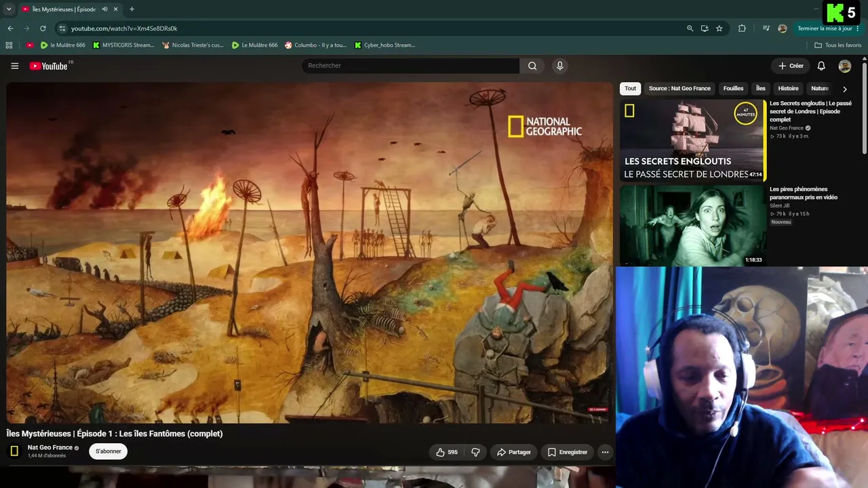868x488 pixels.
Task: Click the main video player frame
Action: click(310, 253)
